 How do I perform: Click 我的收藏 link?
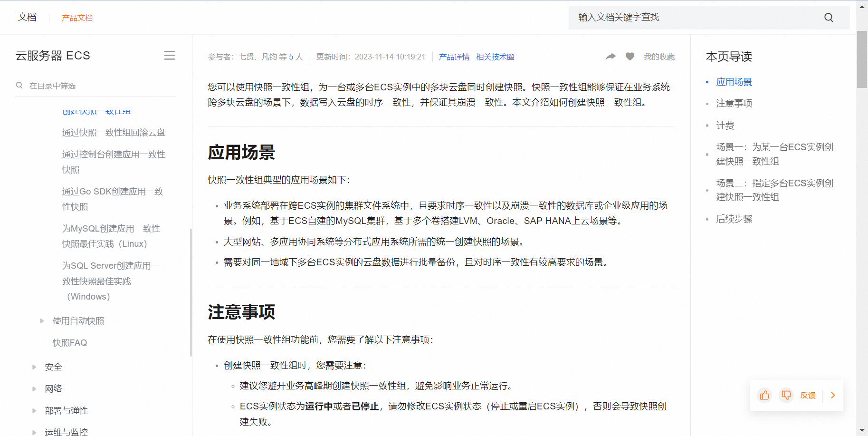(x=659, y=57)
